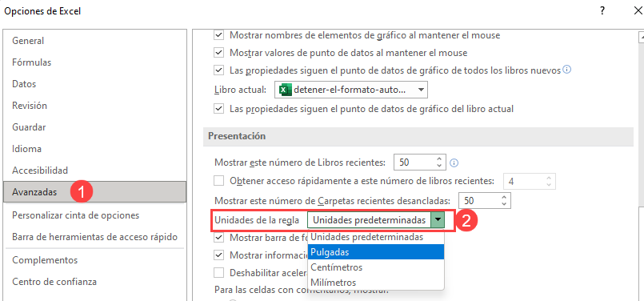Screen dimensions: 644x301
Task: Click the Libros recientes number field
Action: click(x=414, y=163)
